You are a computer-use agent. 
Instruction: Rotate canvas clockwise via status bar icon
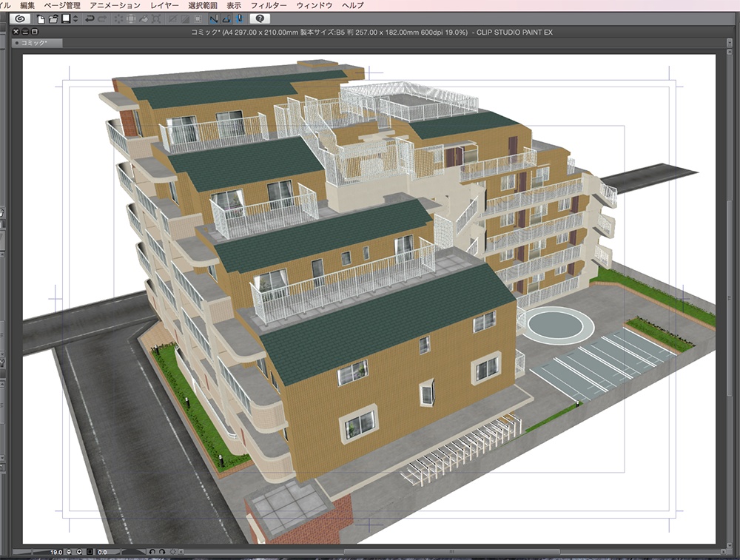[162, 552]
